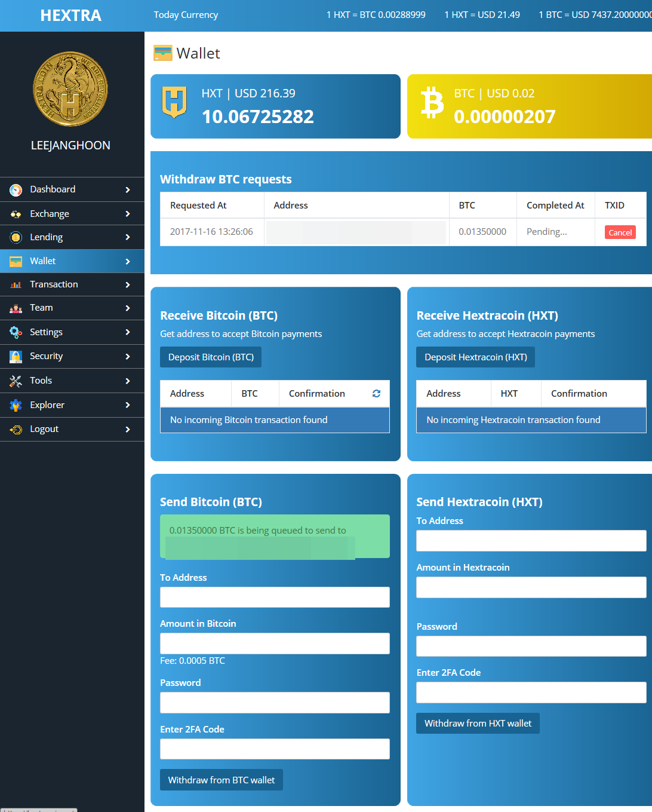This screenshot has height=812, width=652.
Task: Click 'No incoming Bitcoin transaction found' row
Action: pos(275,420)
